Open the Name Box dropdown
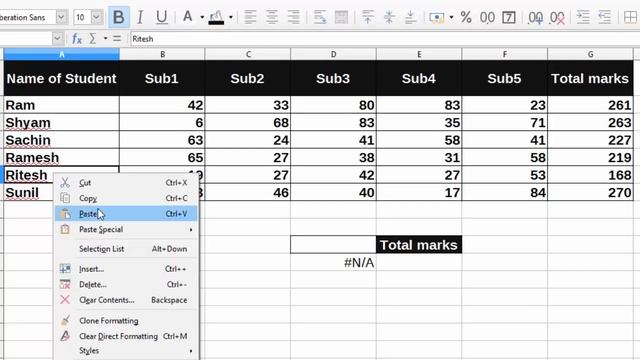This screenshot has width=640, height=360. click(57, 39)
